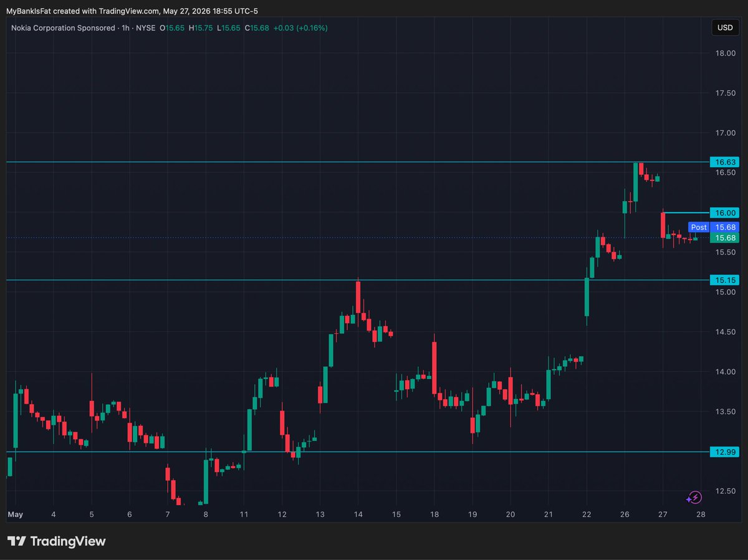748x560 pixels.
Task: Click the 18 date label on the time axis
Action: tap(434, 515)
